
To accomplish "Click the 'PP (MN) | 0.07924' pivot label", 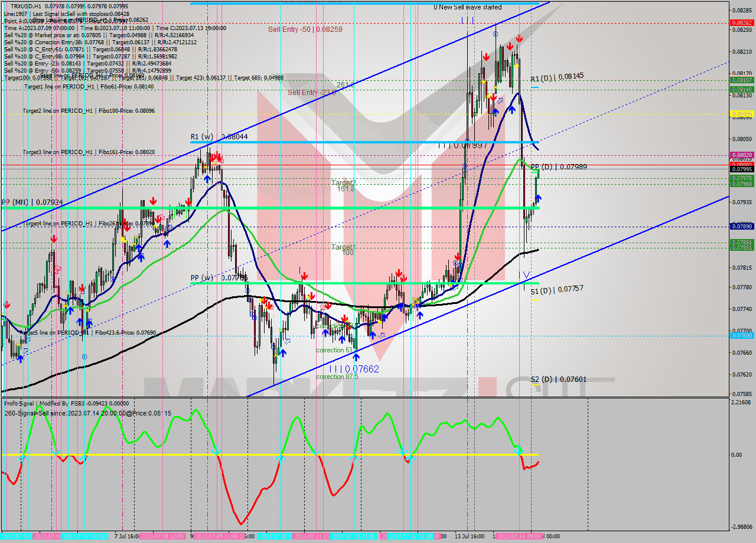I will (32, 202).
